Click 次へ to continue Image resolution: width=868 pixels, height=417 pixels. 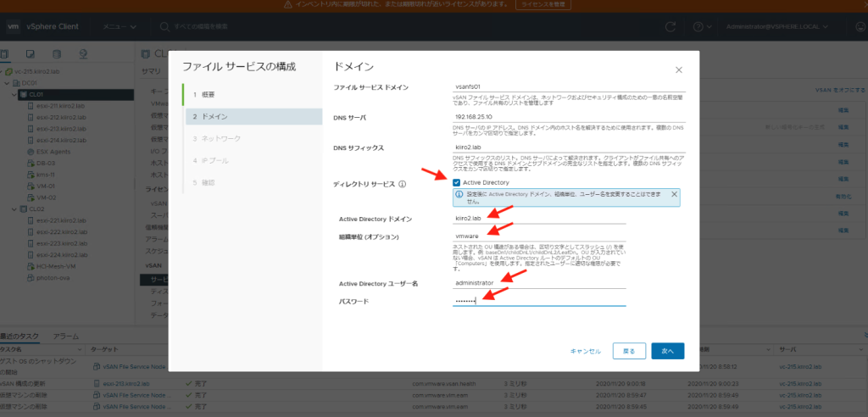pos(668,351)
